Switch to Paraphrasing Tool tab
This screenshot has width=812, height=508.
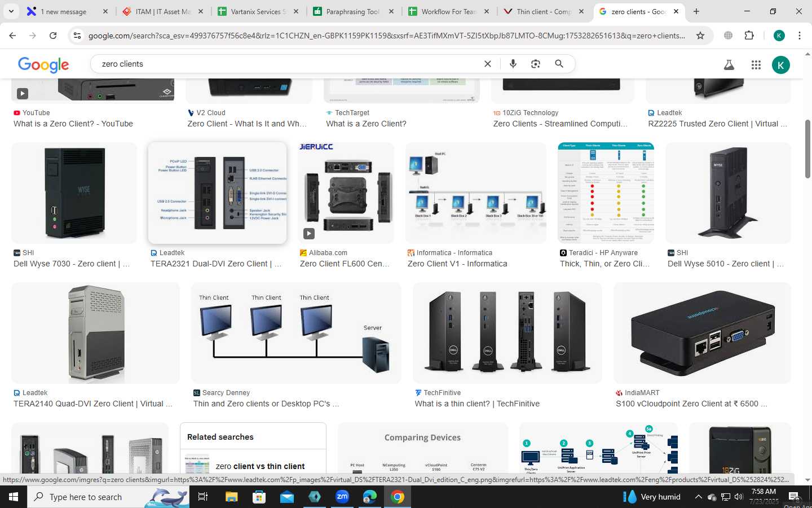[x=353, y=11]
